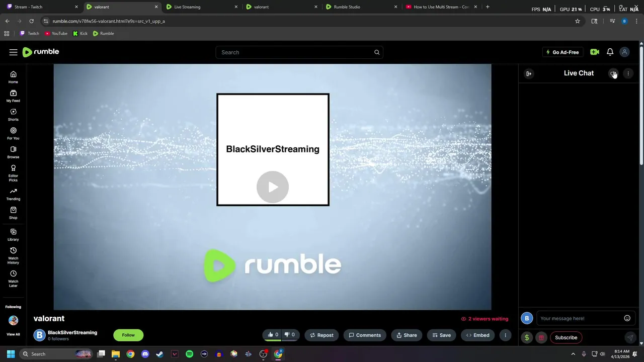Reload the page
This screenshot has width=644, height=362.
[31, 21]
